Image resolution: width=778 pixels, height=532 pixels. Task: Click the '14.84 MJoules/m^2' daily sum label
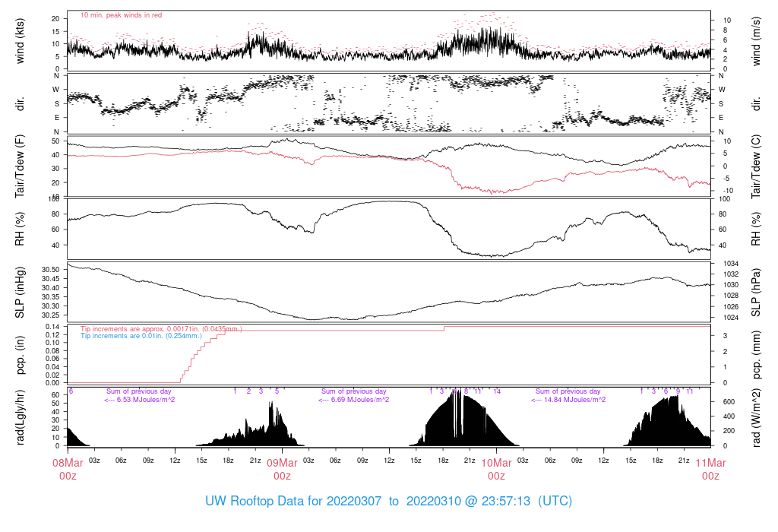[568, 400]
